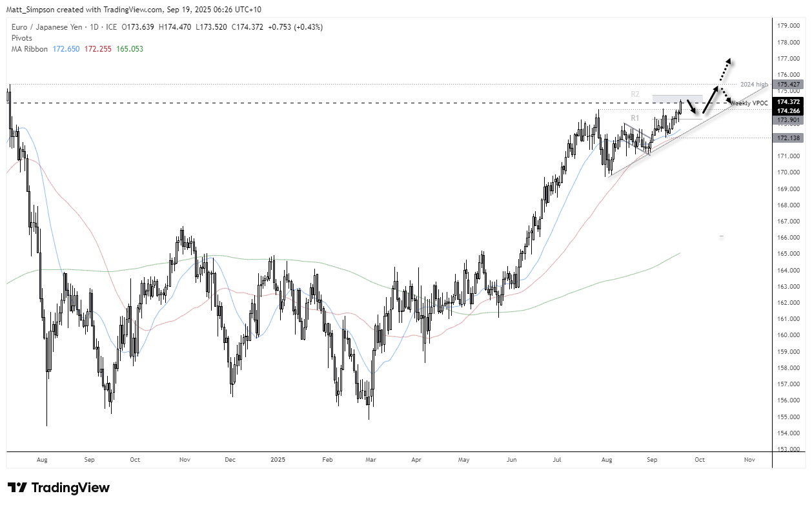Select Oct on the date axis
812x507 pixels.
click(x=699, y=460)
